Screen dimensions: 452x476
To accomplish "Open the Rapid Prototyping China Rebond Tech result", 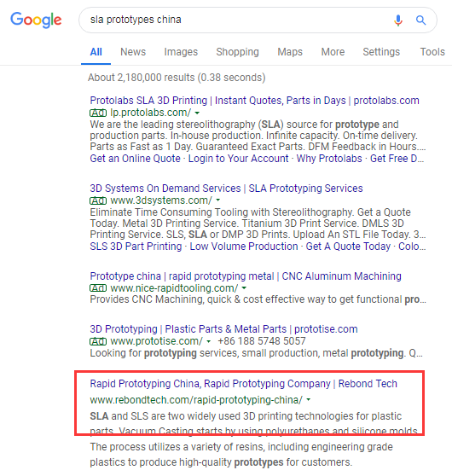I will pyautogui.click(x=243, y=384).
